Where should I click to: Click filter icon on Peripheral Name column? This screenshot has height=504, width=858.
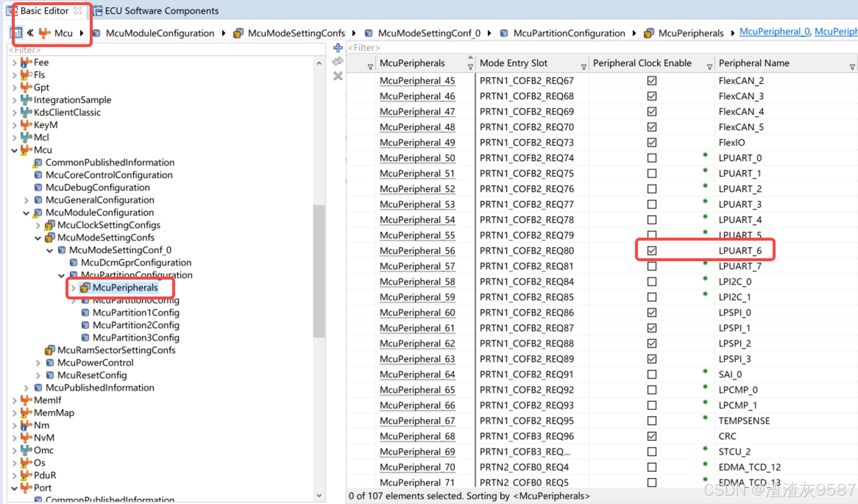[x=852, y=67]
